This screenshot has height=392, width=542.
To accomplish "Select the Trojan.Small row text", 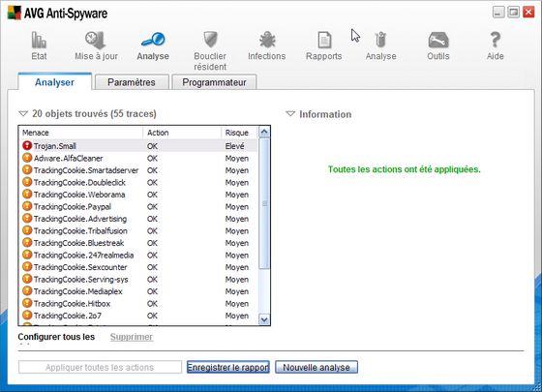I will pyautogui.click(x=55, y=146).
